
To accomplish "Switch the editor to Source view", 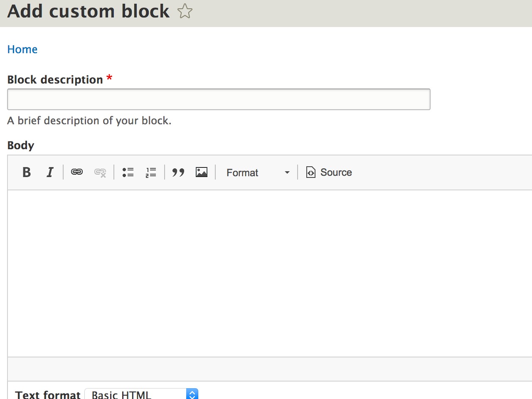I will [x=329, y=172].
